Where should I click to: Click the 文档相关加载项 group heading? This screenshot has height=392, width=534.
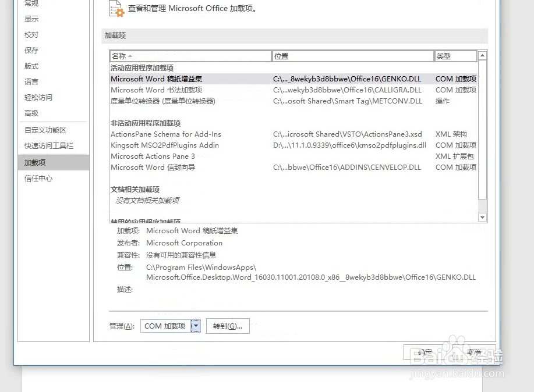135,190
